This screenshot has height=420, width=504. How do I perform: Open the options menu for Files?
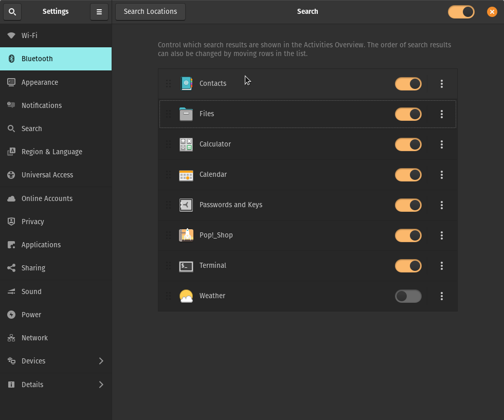tap(441, 114)
